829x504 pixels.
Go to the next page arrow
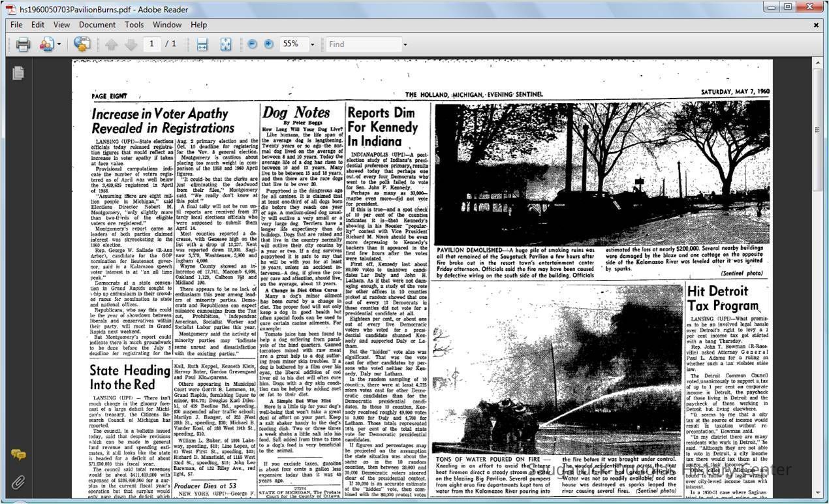point(131,44)
